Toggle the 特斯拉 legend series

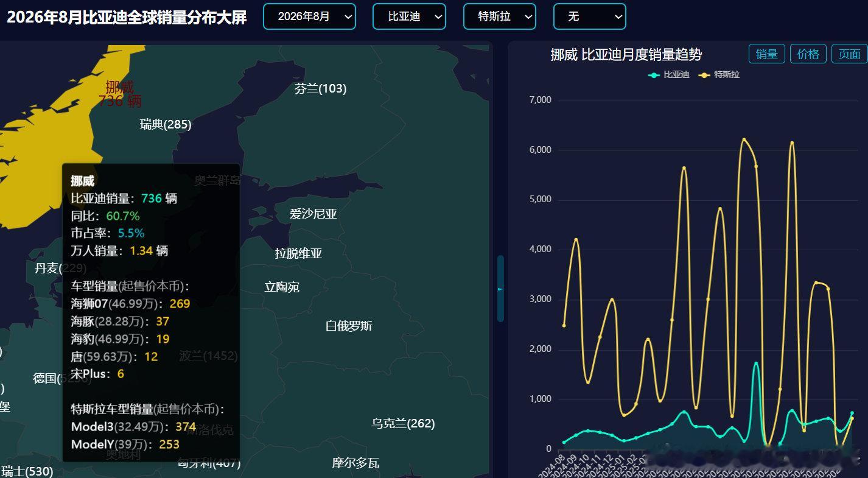719,75
